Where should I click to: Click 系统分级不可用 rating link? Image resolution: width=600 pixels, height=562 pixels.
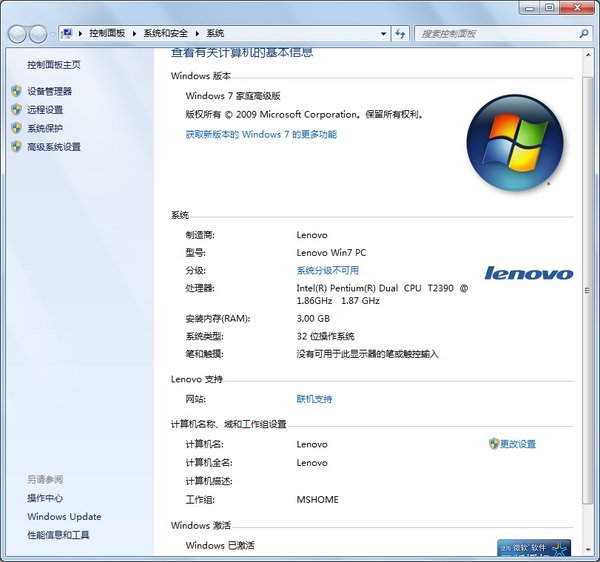[x=328, y=270]
